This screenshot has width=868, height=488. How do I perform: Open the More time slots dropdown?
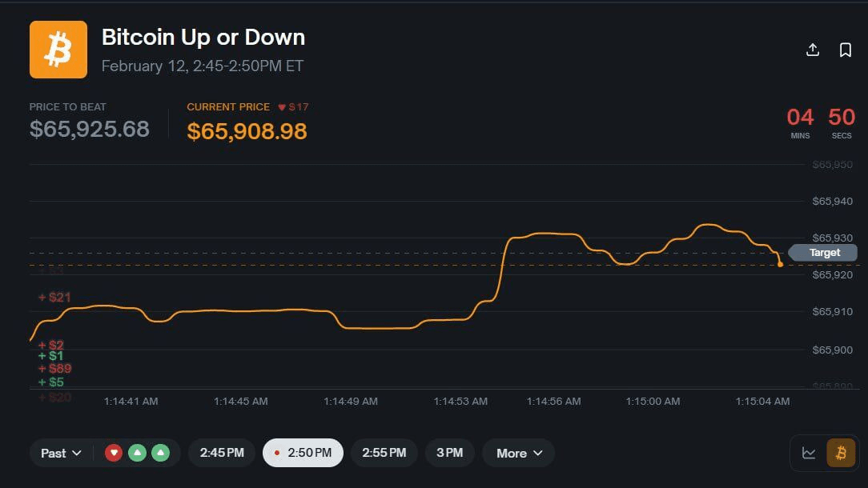(519, 453)
